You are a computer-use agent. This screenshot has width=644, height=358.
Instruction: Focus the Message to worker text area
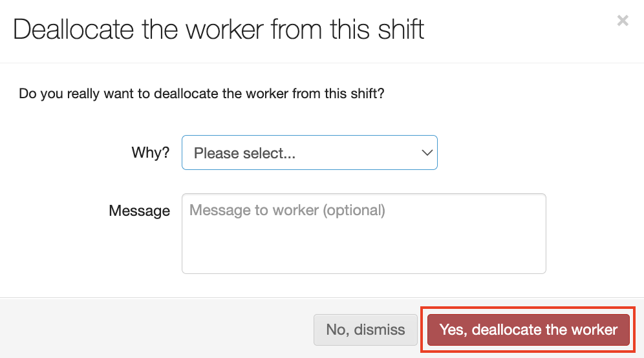point(363,233)
